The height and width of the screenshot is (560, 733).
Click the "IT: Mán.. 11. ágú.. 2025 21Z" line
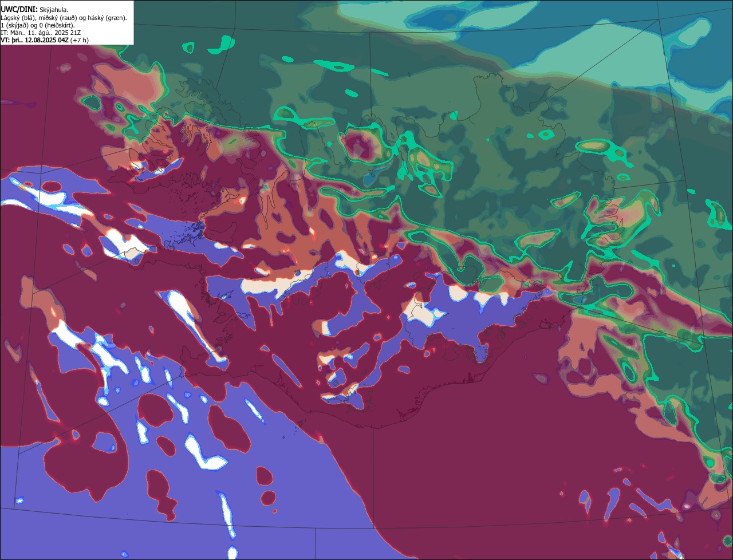point(41,33)
